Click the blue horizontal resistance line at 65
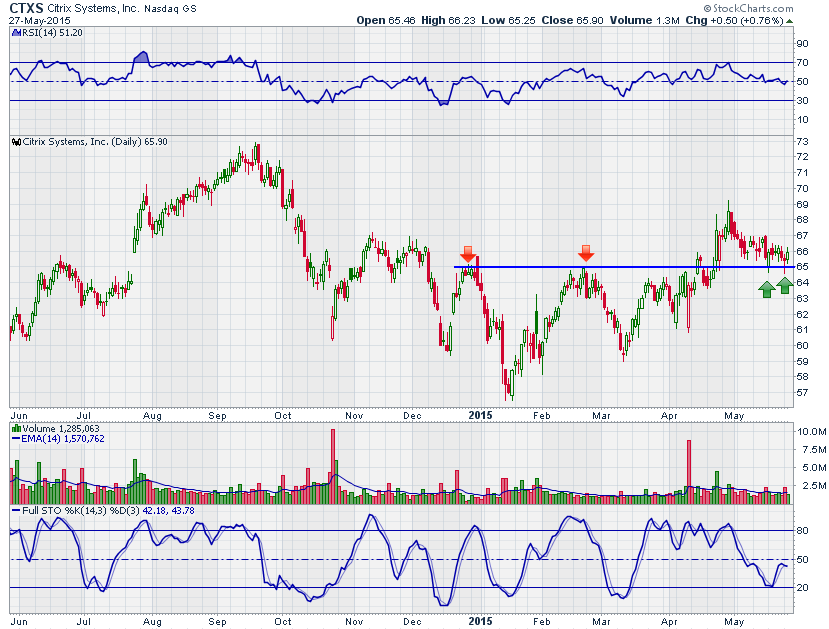The image size is (829, 629). click(624, 267)
